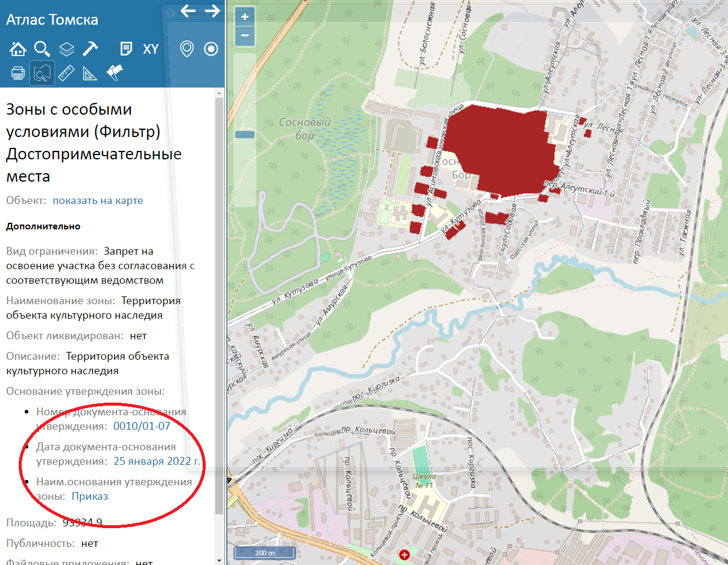Go to next map extent arrow
Screen dimensions: 728x565
212,11
